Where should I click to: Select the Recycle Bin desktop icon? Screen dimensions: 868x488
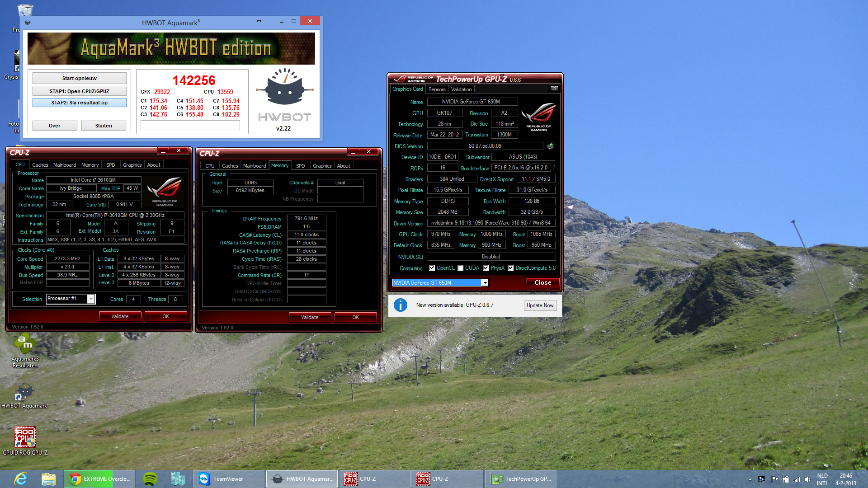[x=25, y=10]
